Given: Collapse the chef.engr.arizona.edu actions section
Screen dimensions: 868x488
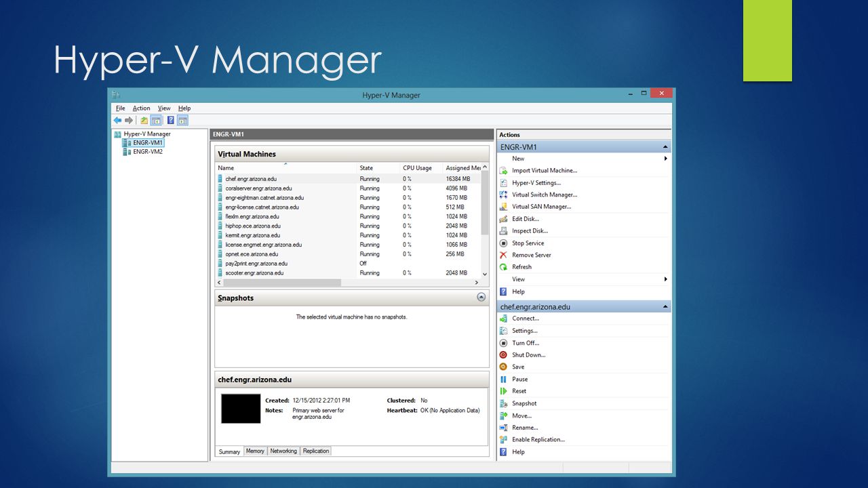Looking at the screenshot, I should pos(665,307).
